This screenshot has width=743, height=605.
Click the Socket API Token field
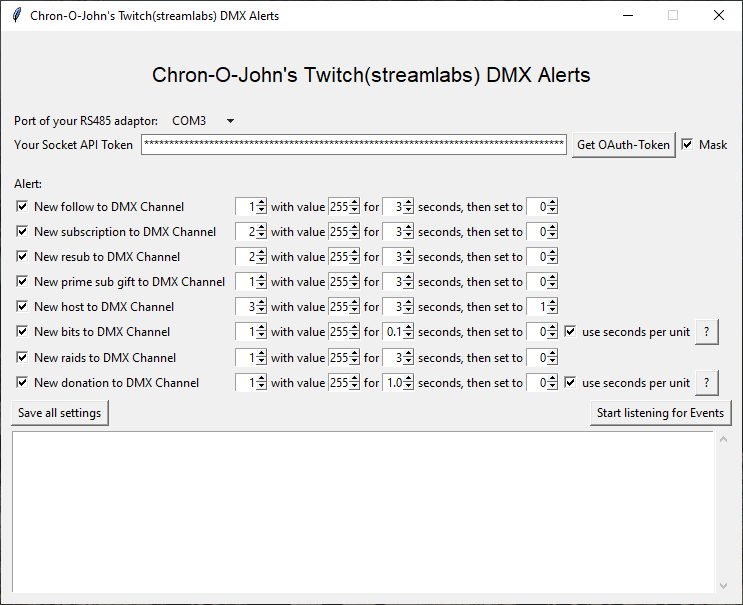coord(353,144)
